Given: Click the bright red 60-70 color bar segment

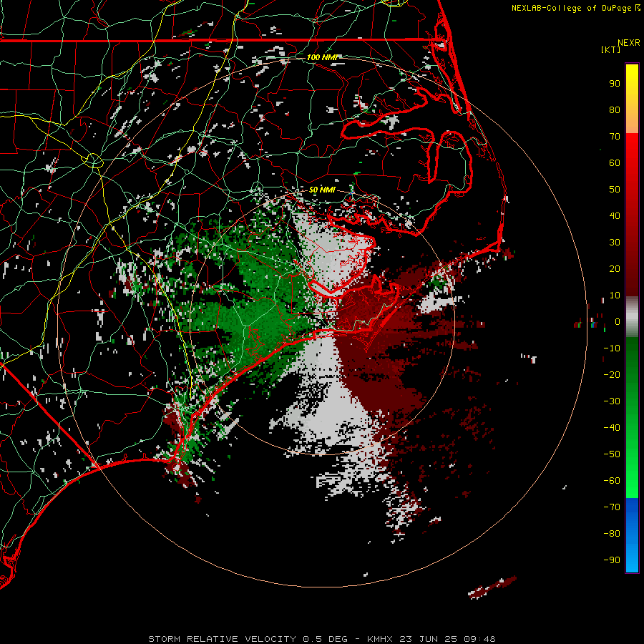Looking at the screenshot, I should point(632,150).
